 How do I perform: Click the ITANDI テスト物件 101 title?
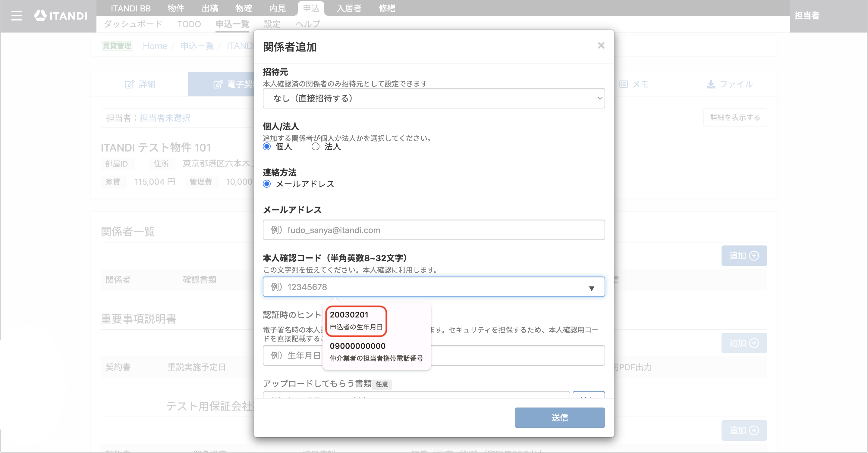tap(156, 147)
